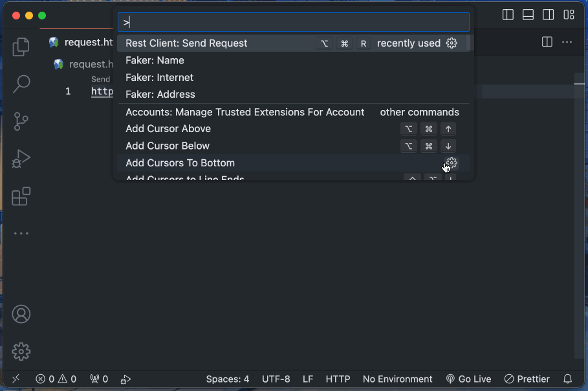Open the Search panel
588x391 pixels.
tap(21, 84)
